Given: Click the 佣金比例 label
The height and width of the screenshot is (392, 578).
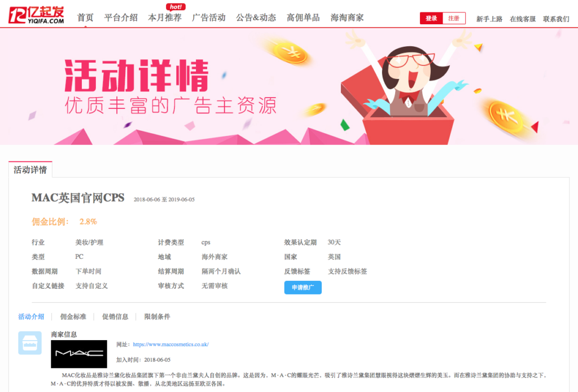Looking at the screenshot, I should [50, 222].
